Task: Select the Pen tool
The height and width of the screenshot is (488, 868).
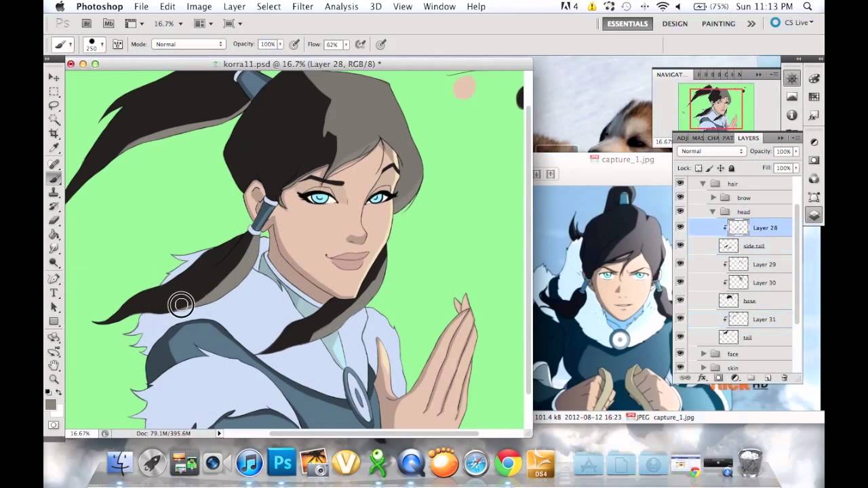Action: (54, 279)
